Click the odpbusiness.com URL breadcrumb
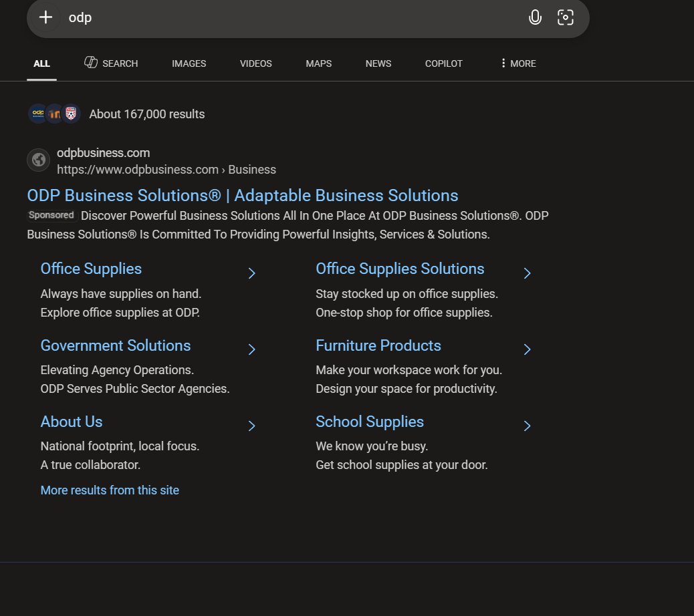 [x=166, y=170]
